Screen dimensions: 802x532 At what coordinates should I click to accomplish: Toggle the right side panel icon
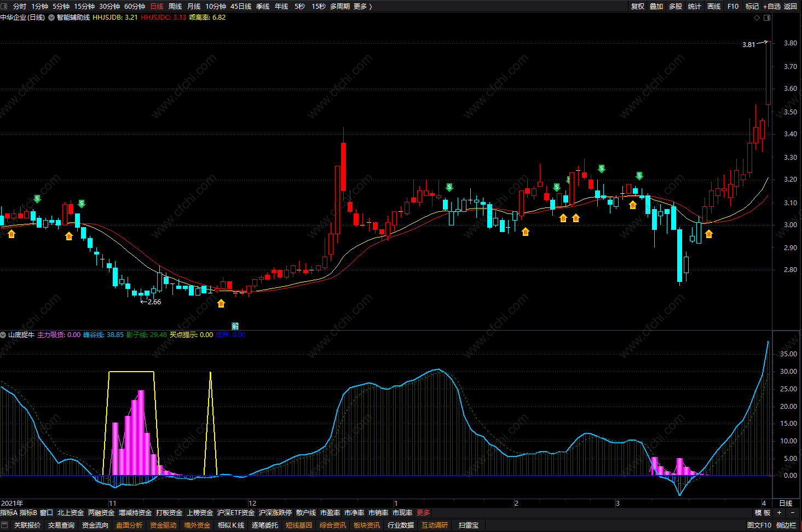tap(767, 18)
